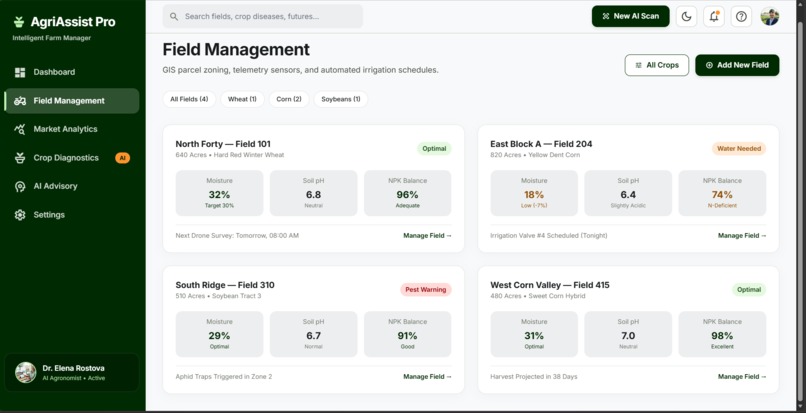Click the filter icon in All Crops
Image resolution: width=806 pixels, height=413 pixels.
[x=638, y=65]
